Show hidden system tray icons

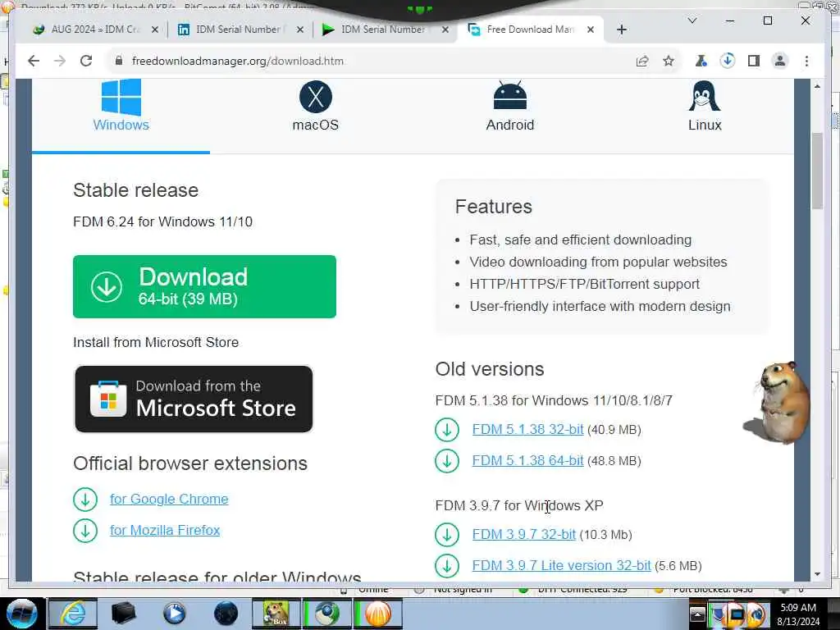(697, 614)
